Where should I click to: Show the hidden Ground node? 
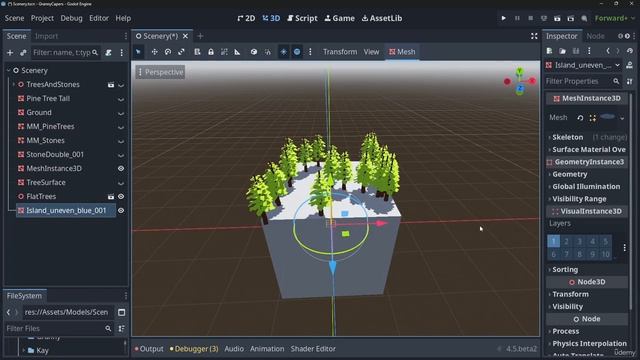click(121, 113)
